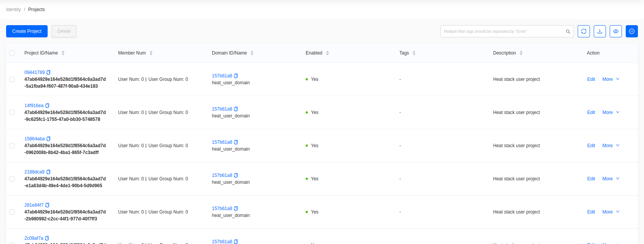The width and height of the screenshot is (644, 244).
Task: Click Action column header
Action: [x=593, y=53]
